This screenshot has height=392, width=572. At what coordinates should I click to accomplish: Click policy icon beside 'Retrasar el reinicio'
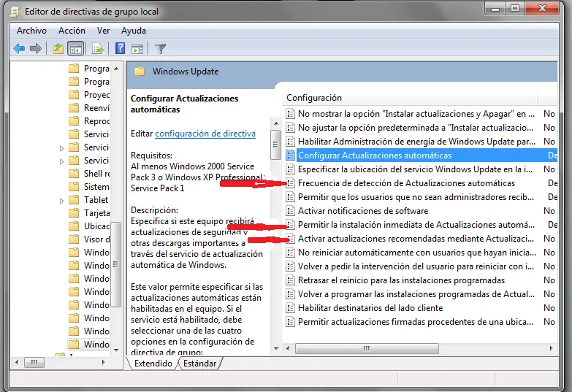coord(290,280)
